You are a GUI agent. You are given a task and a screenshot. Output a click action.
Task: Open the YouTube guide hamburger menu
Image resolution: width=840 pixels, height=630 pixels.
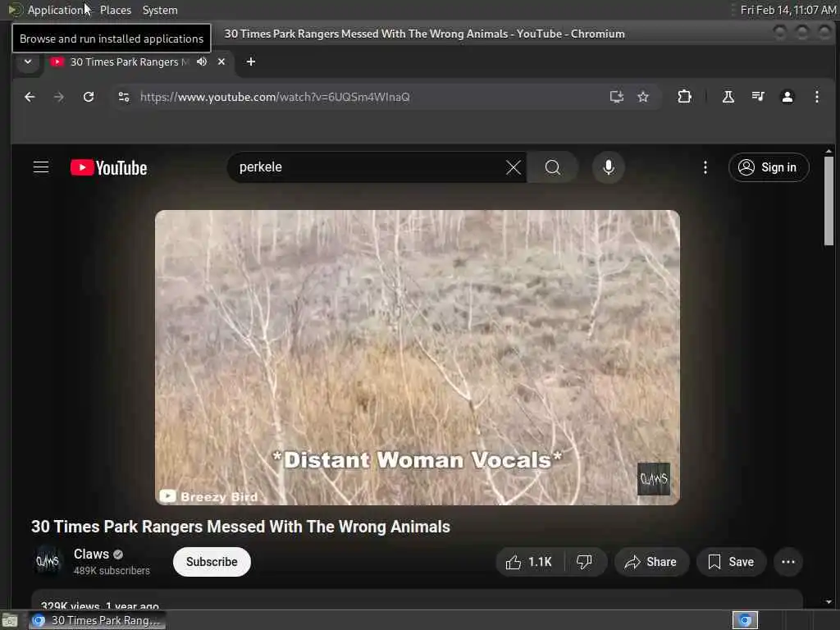(41, 167)
